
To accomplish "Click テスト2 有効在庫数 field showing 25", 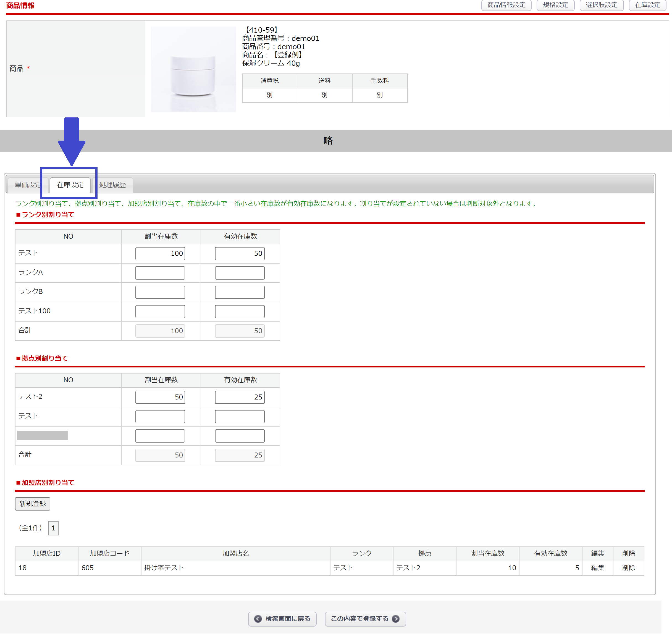I will 240,397.
